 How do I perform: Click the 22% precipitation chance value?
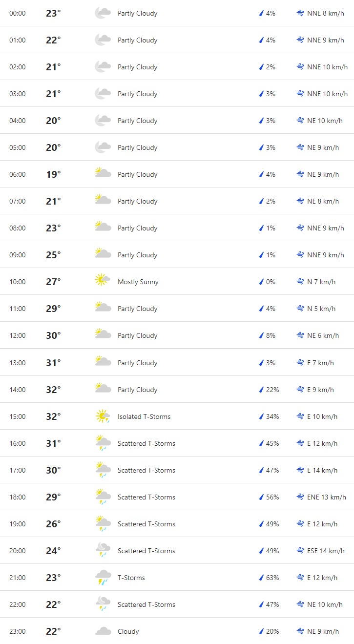(272, 390)
